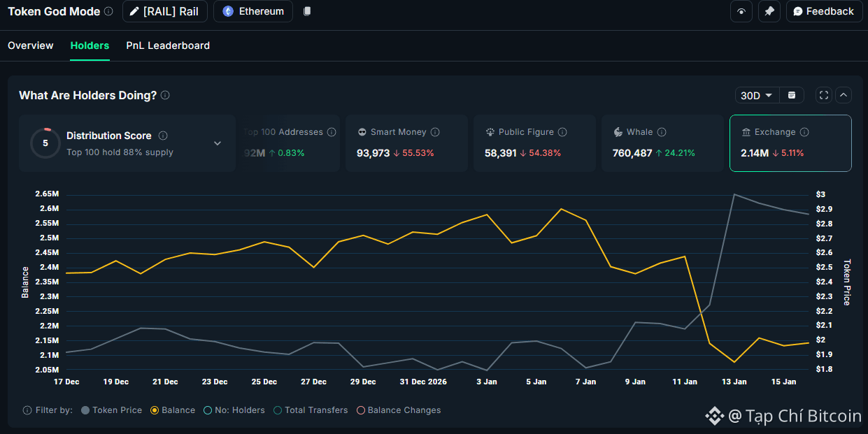Switch to the Overview tab
Image resolution: width=868 pixels, height=434 pixels.
coord(31,45)
